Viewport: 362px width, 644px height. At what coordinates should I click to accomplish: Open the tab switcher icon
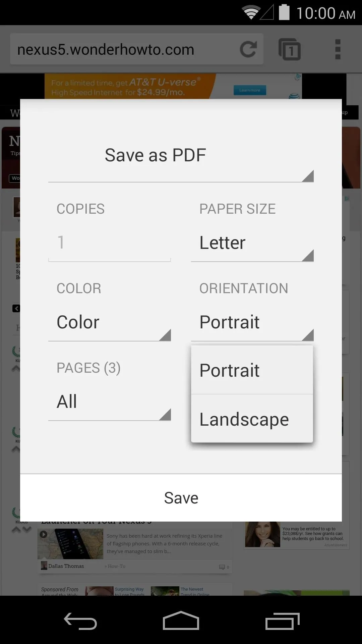(x=290, y=49)
